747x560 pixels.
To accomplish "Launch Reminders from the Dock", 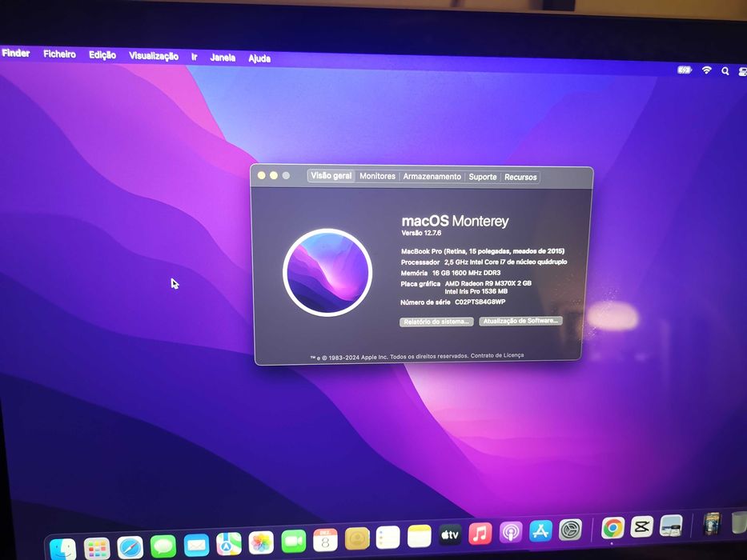I will coord(388,538).
